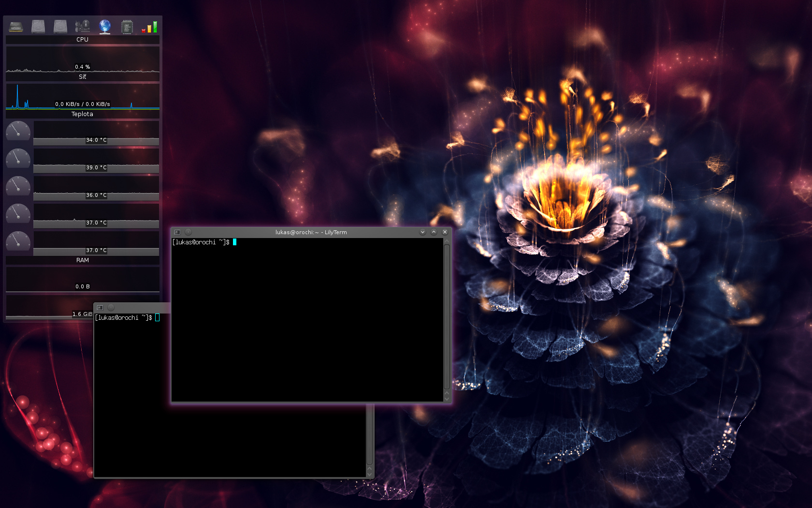The width and height of the screenshot is (812, 508).
Task: Click the background terminal scrollbar down arrow
Action: (x=370, y=474)
